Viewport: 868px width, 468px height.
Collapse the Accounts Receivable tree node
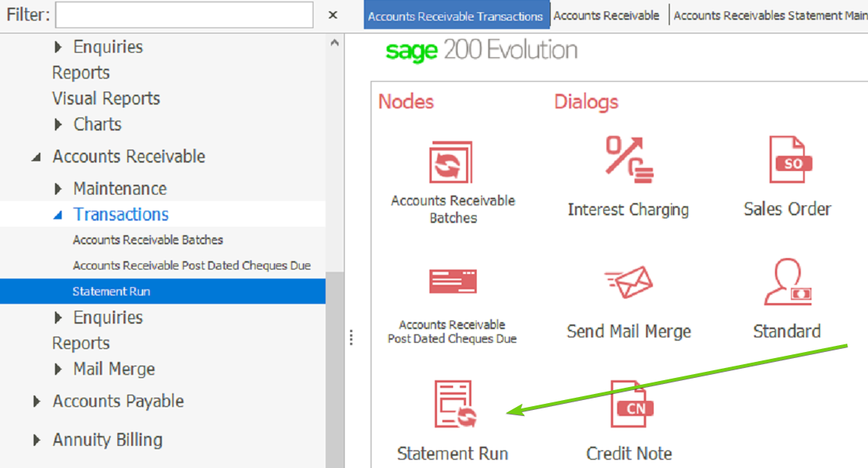(x=36, y=157)
